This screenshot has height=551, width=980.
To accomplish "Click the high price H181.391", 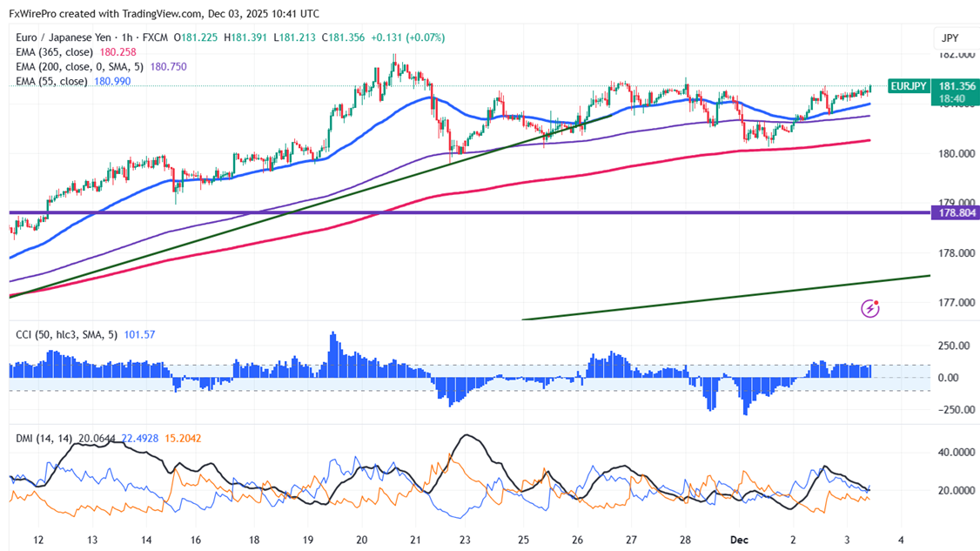I will point(245,37).
